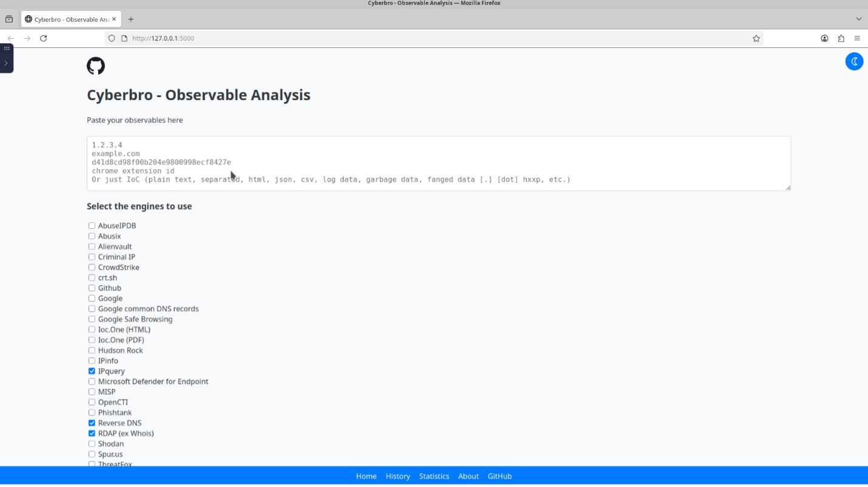The width and height of the screenshot is (868, 487).
Task: Disable the Reverse DNS engine
Action: 92,423
